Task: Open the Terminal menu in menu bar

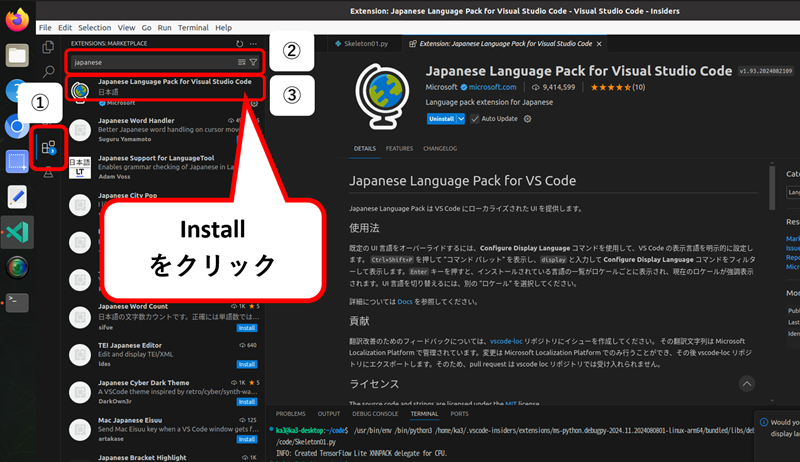Action: coord(193,28)
